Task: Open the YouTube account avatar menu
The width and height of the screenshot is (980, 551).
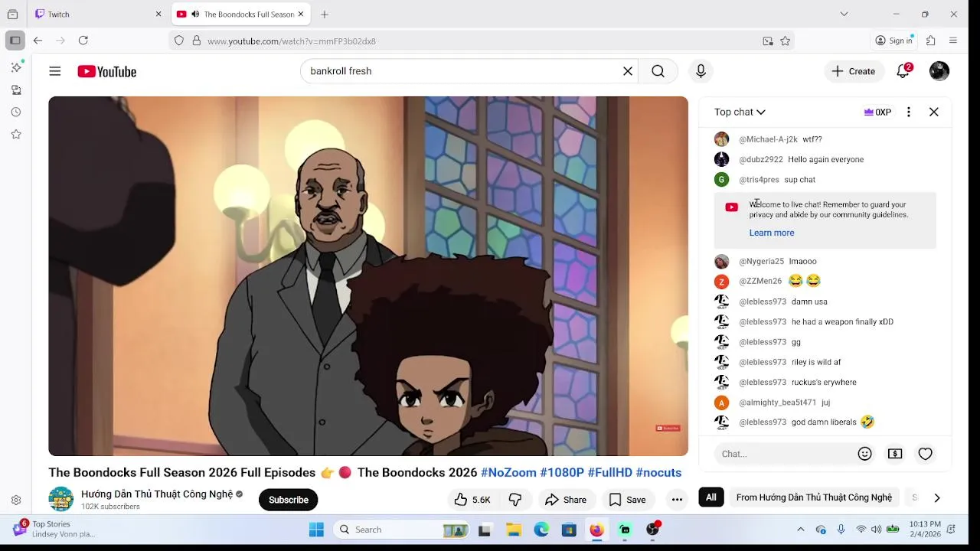Action: (939, 71)
